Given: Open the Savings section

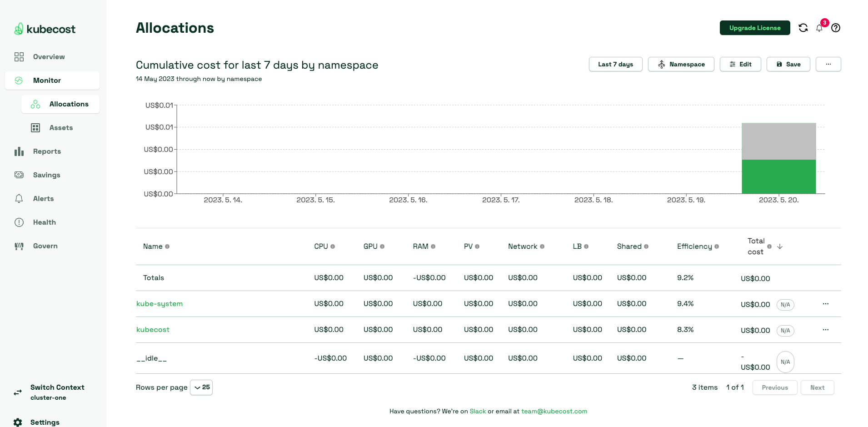Looking at the screenshot, I should click(x=46, y=175).
